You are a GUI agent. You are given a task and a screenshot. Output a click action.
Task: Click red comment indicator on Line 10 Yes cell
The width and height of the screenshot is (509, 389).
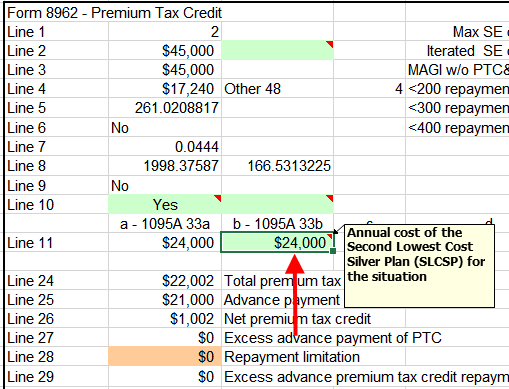click(217, 198)
